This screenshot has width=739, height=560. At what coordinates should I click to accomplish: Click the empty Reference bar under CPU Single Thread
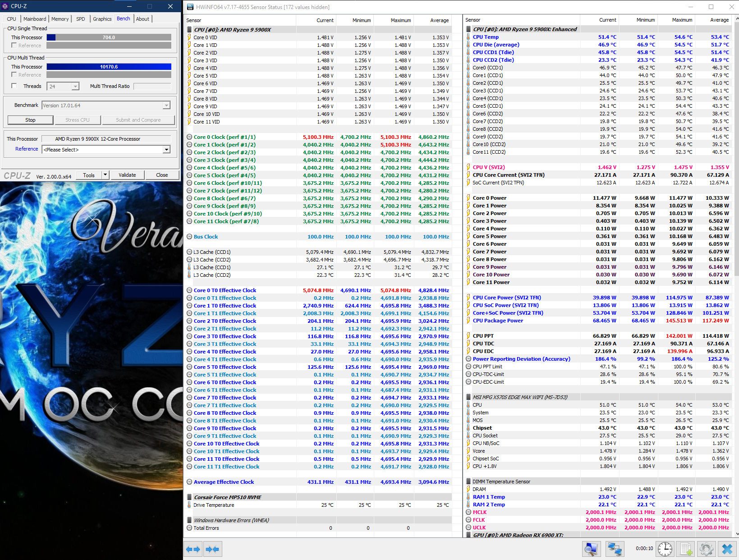tap(109, 46)
